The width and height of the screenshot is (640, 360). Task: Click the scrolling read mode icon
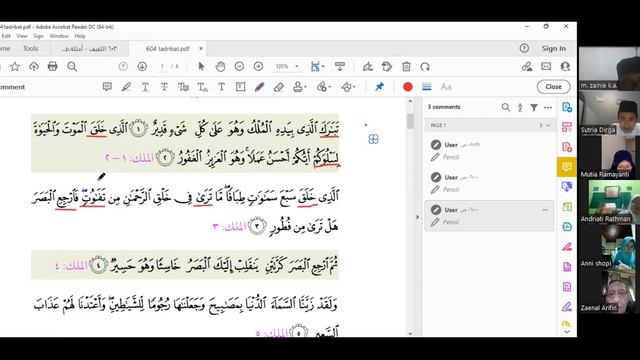pos(340,67)
